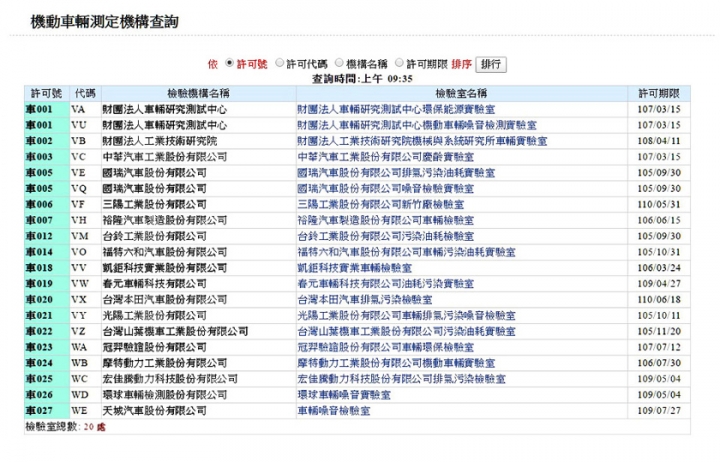The width and height of the screenshot is (720, 462).
Task: Open 福特六和汽車股份有限公司車輛污染油耗實驗室 link
Action: tap(406, 252)
